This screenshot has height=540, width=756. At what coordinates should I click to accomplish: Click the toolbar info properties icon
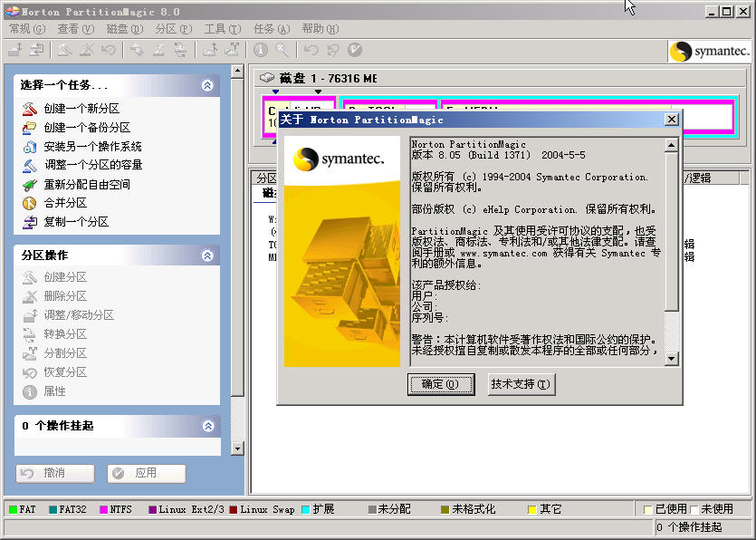click(x=261, y=49)
